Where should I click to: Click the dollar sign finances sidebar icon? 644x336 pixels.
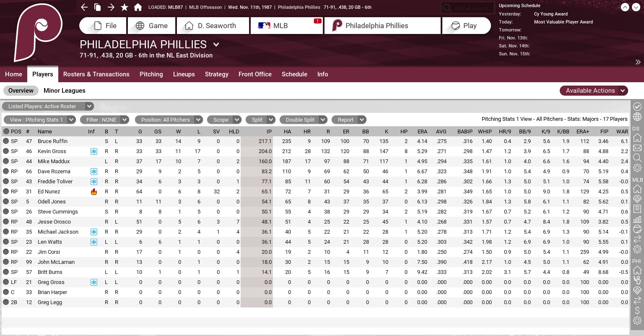click(x=637, y=310)
